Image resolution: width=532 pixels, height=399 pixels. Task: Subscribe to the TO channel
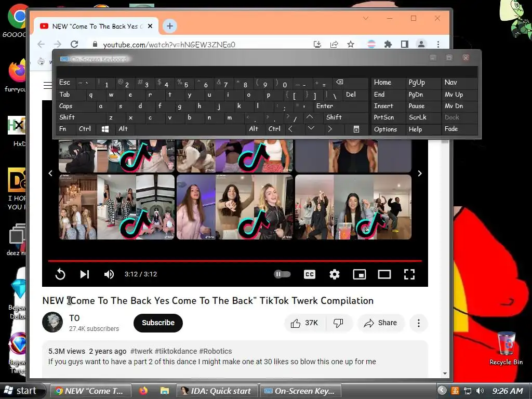click(158, 323)
